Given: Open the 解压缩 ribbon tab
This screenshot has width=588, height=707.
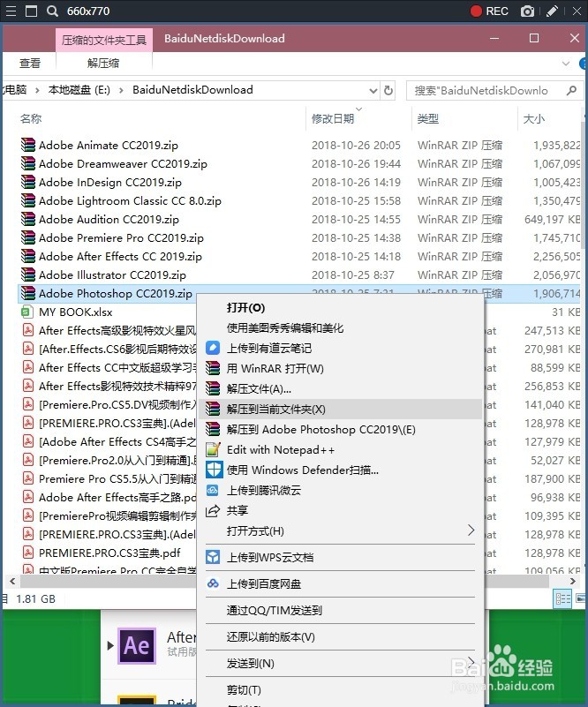Looking at the screenshot, I should click(x=103, y=64).
